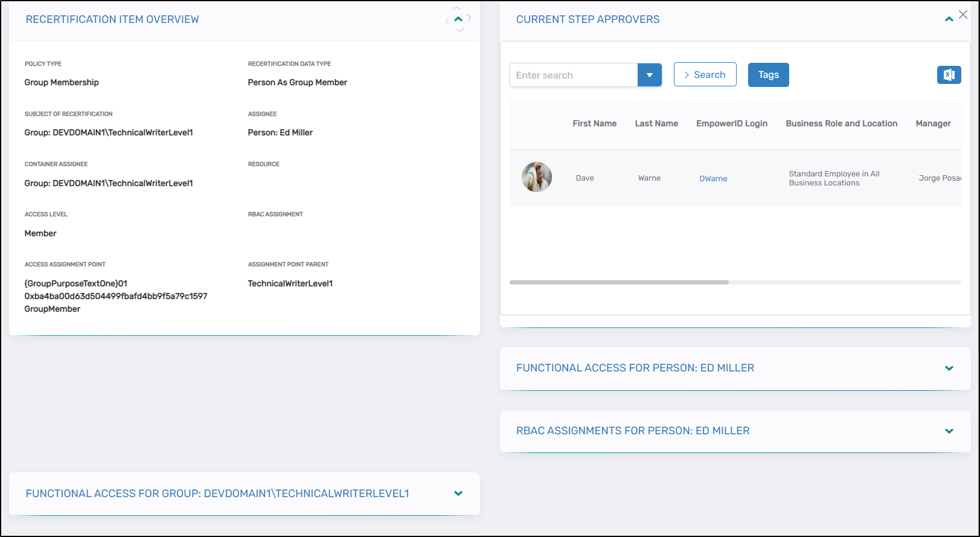Close the recertification details panel
Viewport: 980px width, 537px height.
click(963, 14)
